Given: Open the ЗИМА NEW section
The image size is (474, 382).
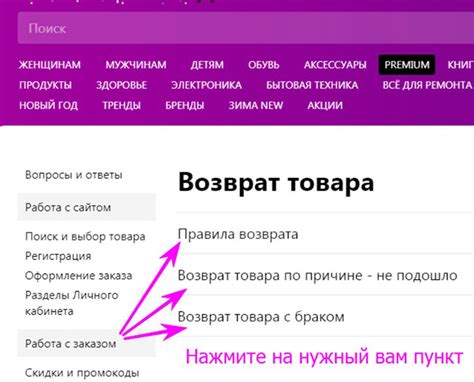Looking at the screenshot, I should (256, 105).
